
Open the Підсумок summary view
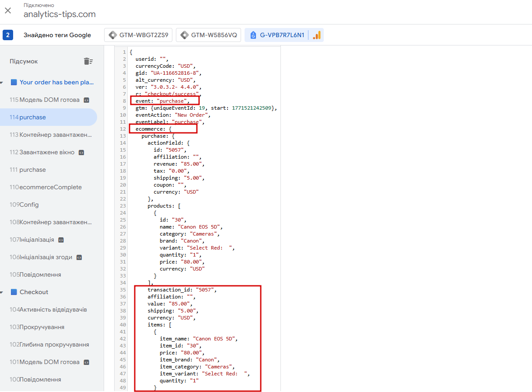[24, 61]
